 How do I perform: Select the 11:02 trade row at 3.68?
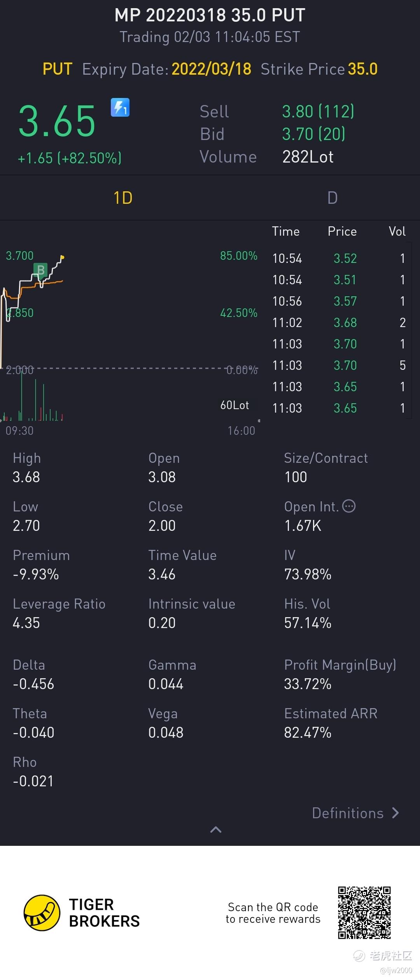(x=338, y=322)
